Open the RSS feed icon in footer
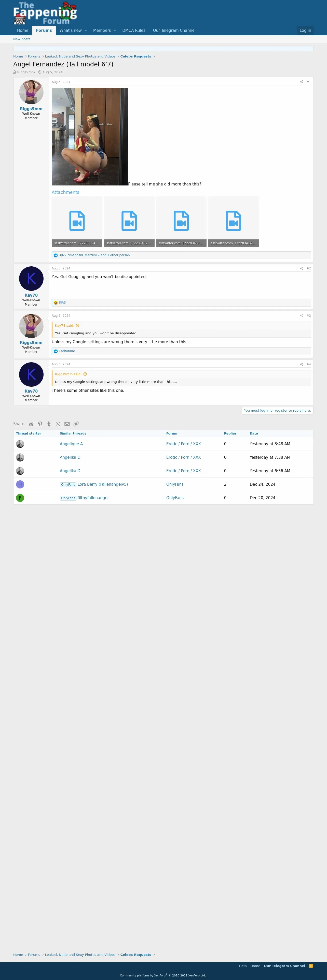327x980 pixels. point(311,965)
